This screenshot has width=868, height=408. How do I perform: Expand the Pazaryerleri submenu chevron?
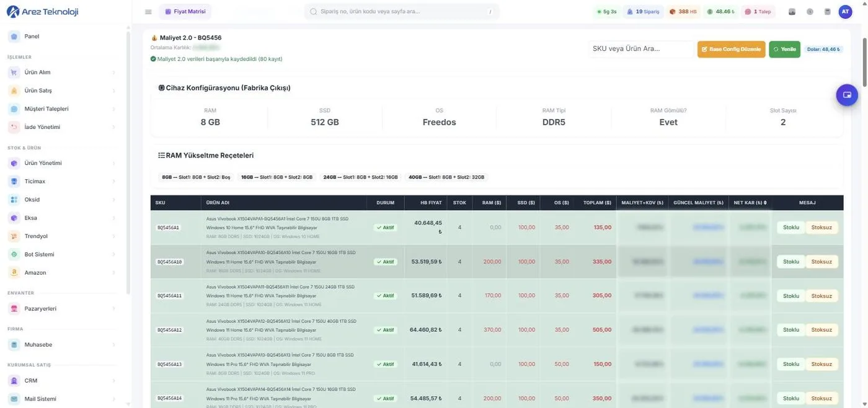(x=114, y=309)
